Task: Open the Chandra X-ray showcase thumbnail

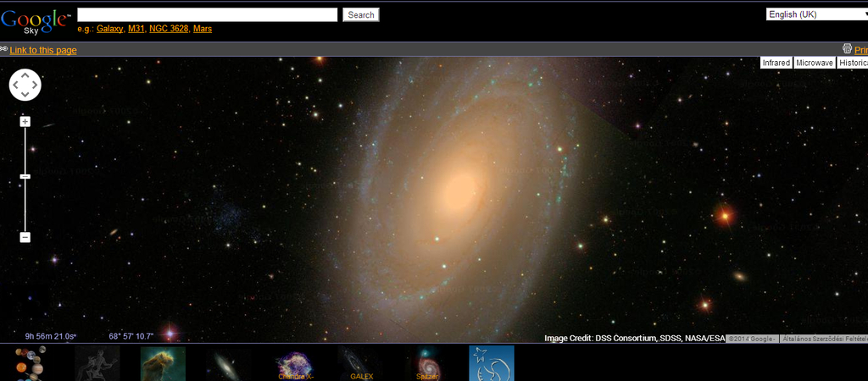Action: pyautogui.click(x=294, y=363)
